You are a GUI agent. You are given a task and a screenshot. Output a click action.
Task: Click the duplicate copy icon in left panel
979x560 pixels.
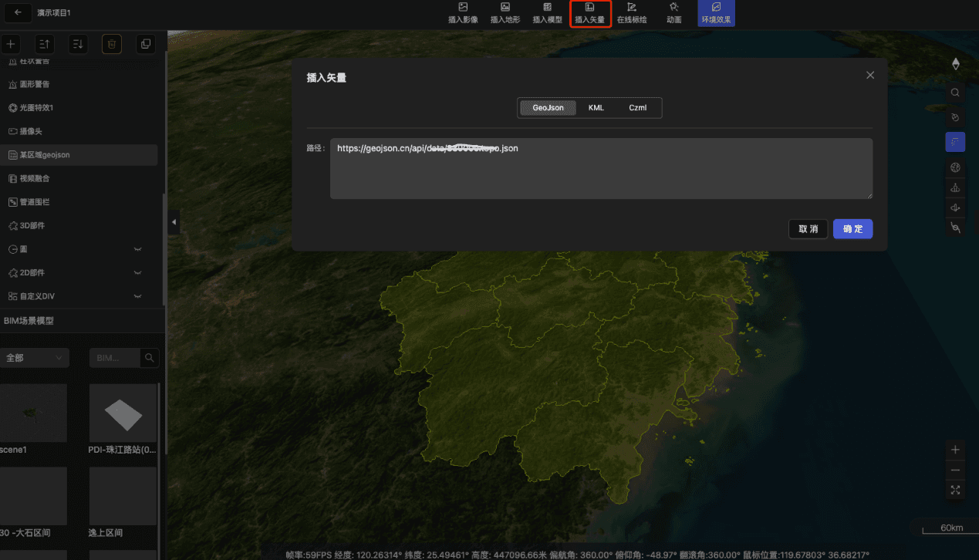click(146, 45)
